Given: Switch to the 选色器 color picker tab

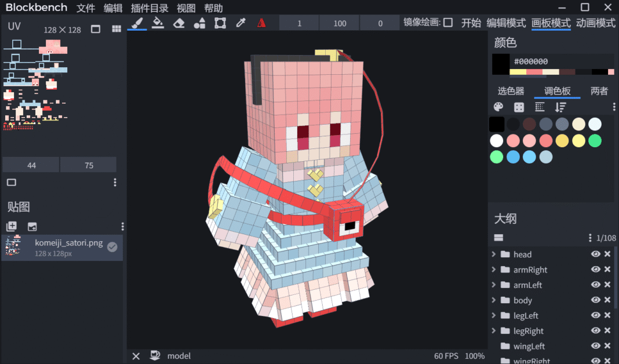Looking at the screenshot, I should coord(511,91).
